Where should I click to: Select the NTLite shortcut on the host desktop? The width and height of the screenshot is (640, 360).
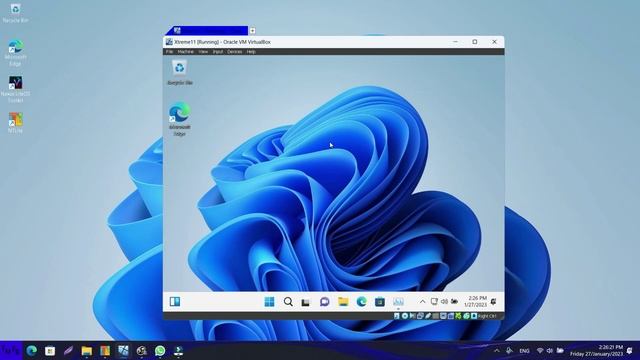[x=15, y=122]
